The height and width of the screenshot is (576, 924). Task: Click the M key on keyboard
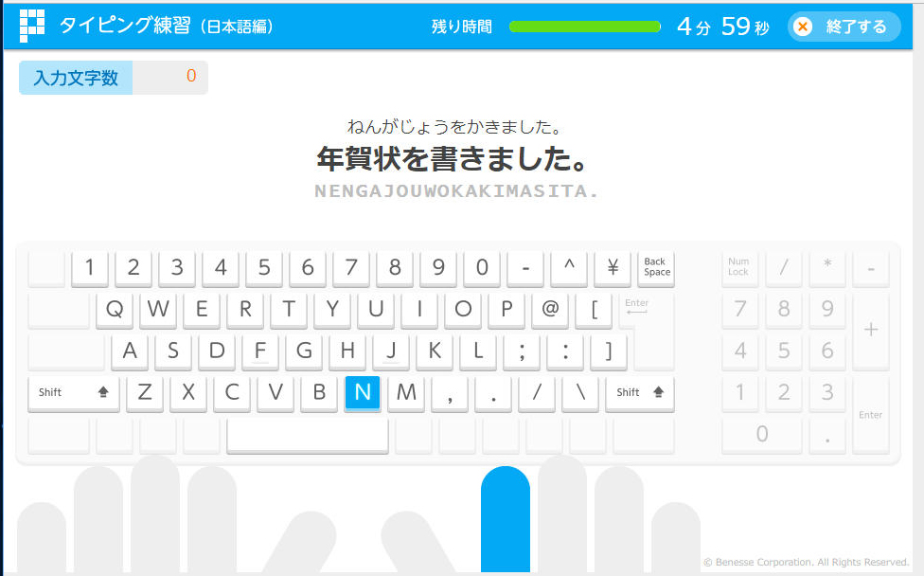(x=406, y=392)
